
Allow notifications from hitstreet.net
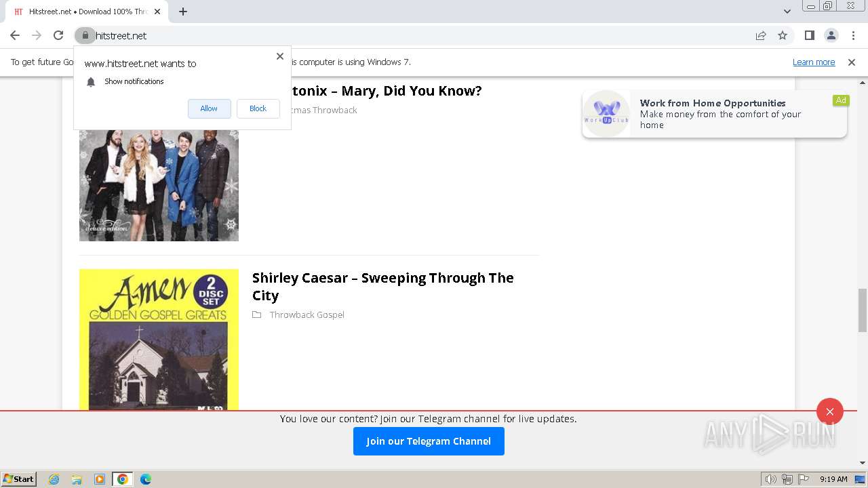click(x=209, y=108)
